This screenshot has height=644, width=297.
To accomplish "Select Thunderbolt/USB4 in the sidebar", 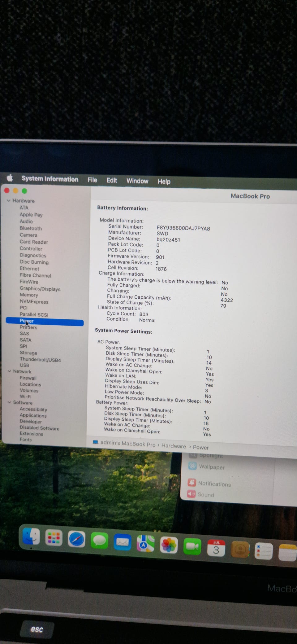I will [40, 360].
